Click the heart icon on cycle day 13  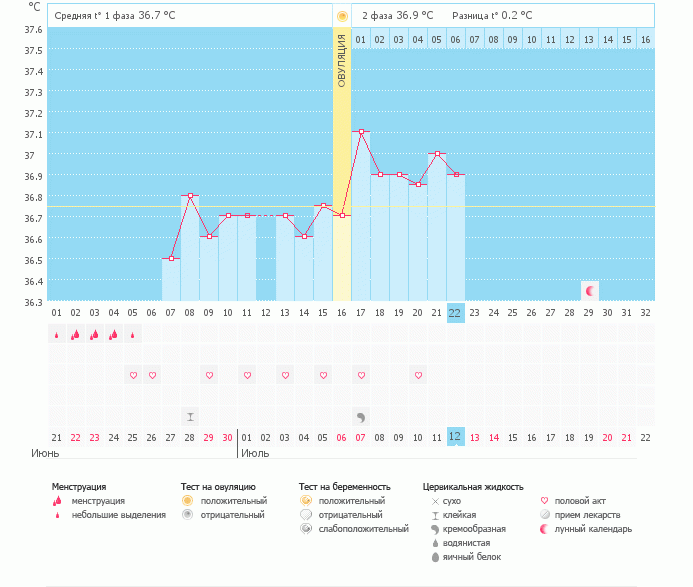(x=284, y=375)
